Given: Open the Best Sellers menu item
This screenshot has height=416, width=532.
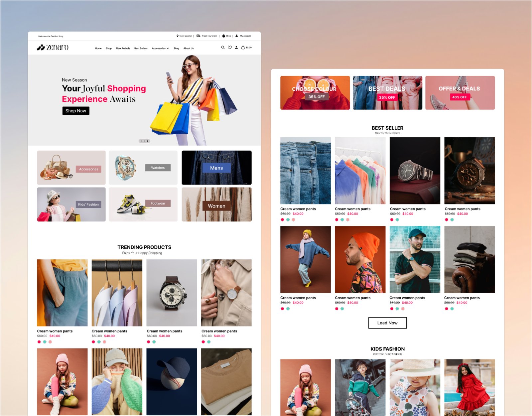Looking at the screenshot, I should (141, 48).
